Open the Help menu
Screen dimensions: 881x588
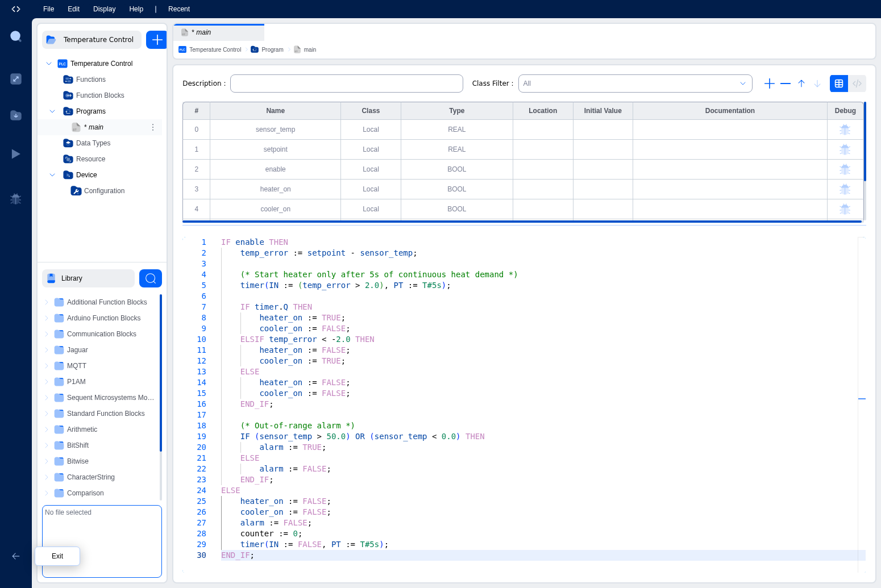coord(136,9)
